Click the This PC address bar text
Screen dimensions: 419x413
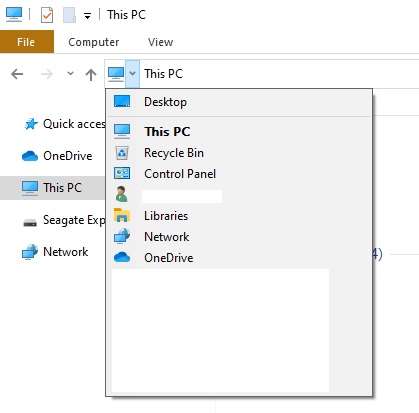[163, 74]
